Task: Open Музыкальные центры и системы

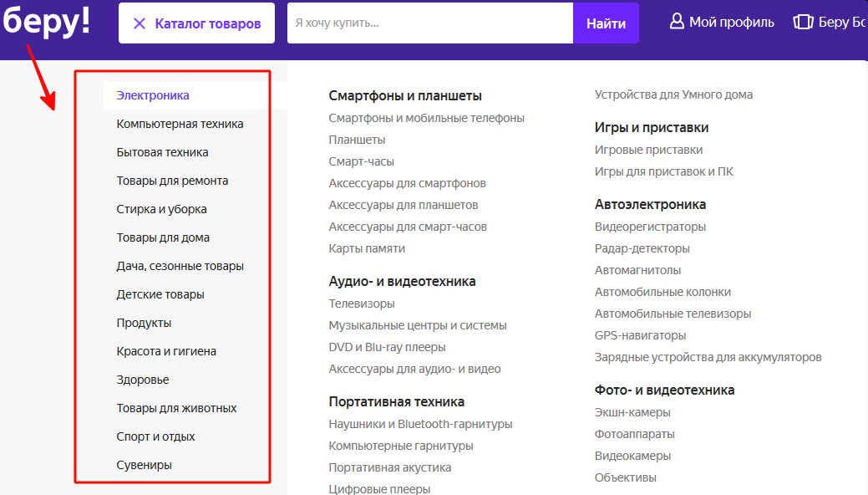Action: pos(418,325)
